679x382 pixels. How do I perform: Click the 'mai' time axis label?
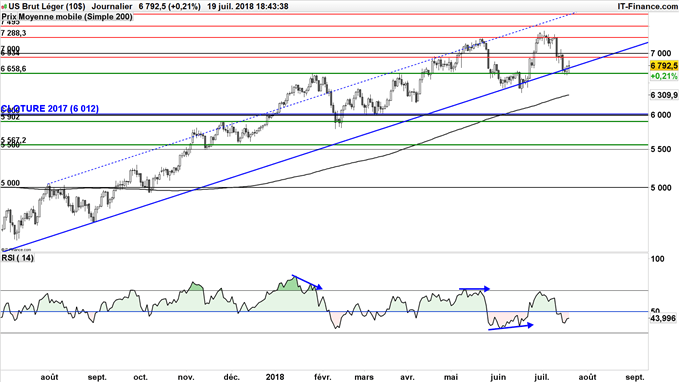click(x=451, y=377)
